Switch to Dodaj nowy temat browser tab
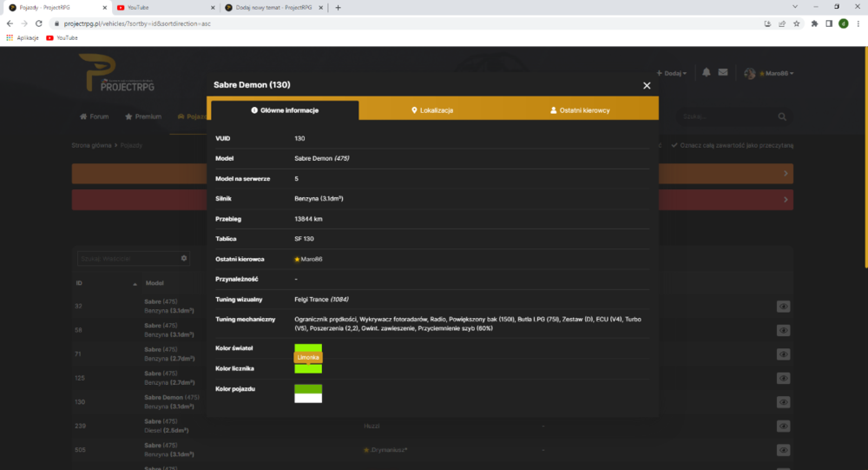 pyautogui.click(x=273, y=8)
